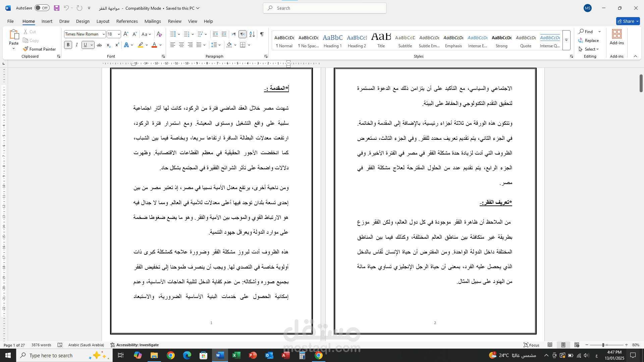Apply the yellow text highlight color
This screenshot has width=644, height=362.
[141, 45]
